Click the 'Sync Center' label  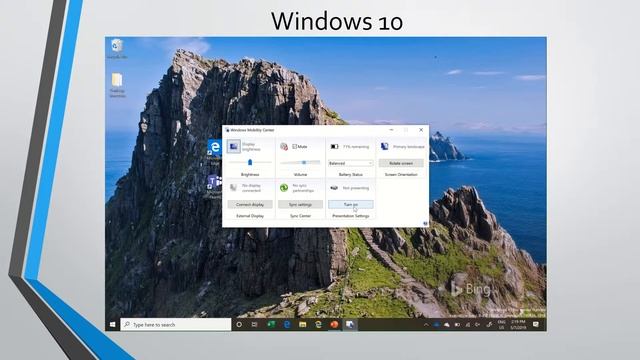pos(300,216)
